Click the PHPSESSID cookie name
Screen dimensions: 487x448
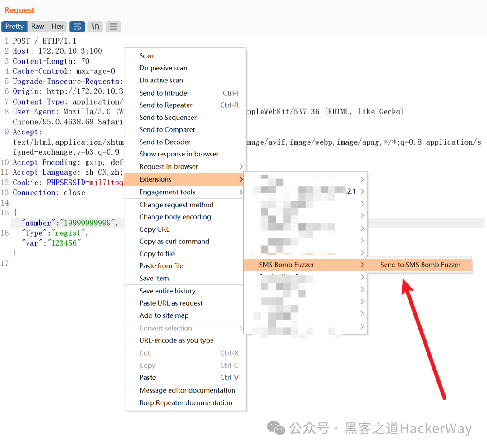tap(66, 183)
